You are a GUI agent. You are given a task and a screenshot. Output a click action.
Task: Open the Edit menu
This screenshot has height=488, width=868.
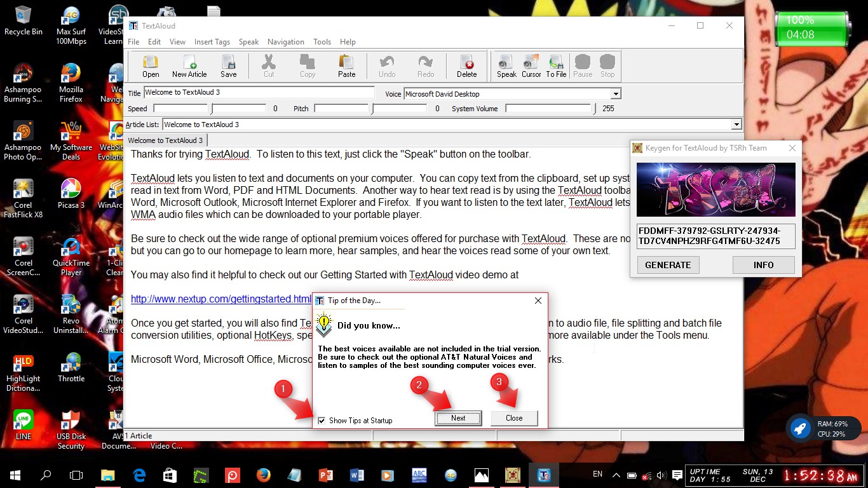coord(154,42)
